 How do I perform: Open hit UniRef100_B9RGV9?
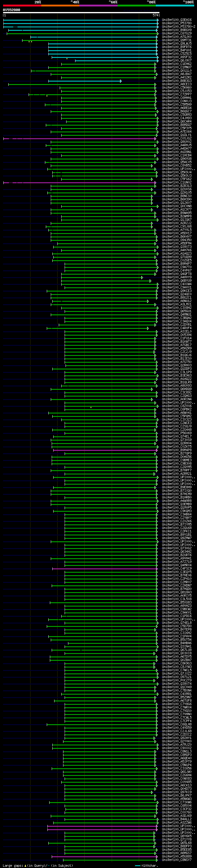tap(176, 30)
